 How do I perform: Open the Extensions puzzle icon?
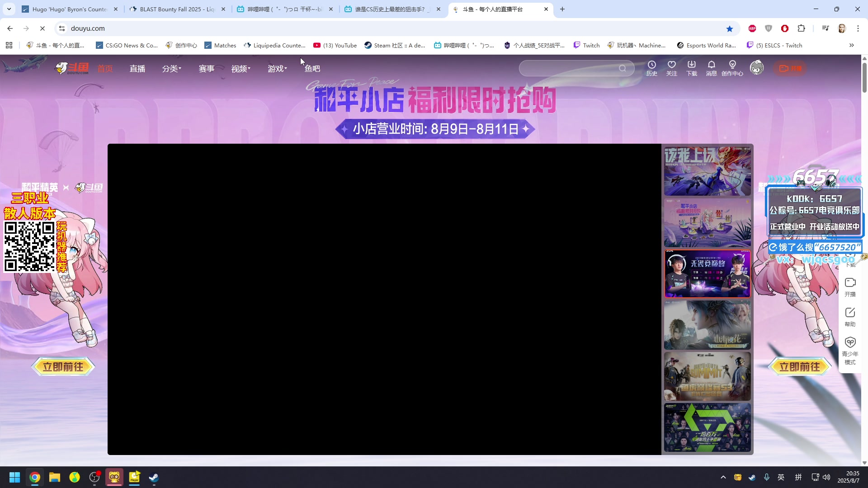[801, 28]
